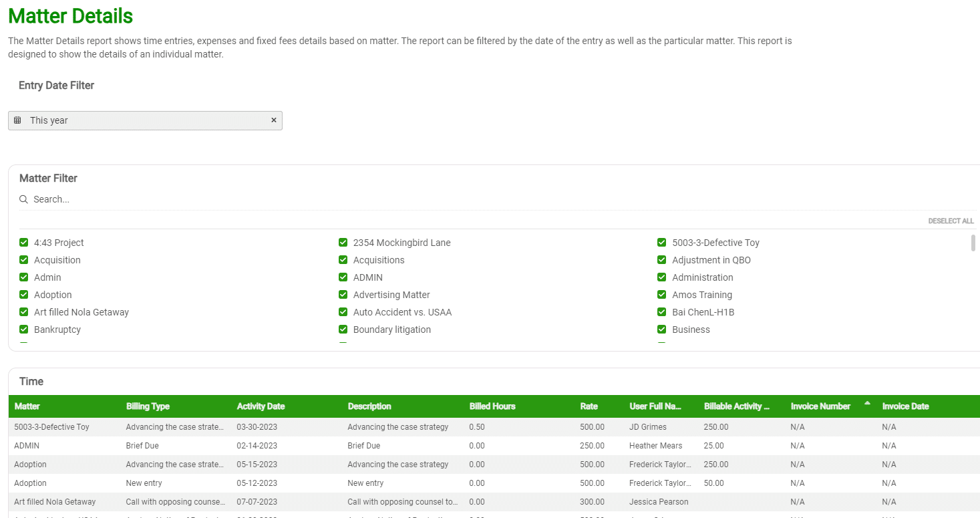Uncheck the Amos Training checkbox
Screen dimensions: 980x518
tap(662, 295)
